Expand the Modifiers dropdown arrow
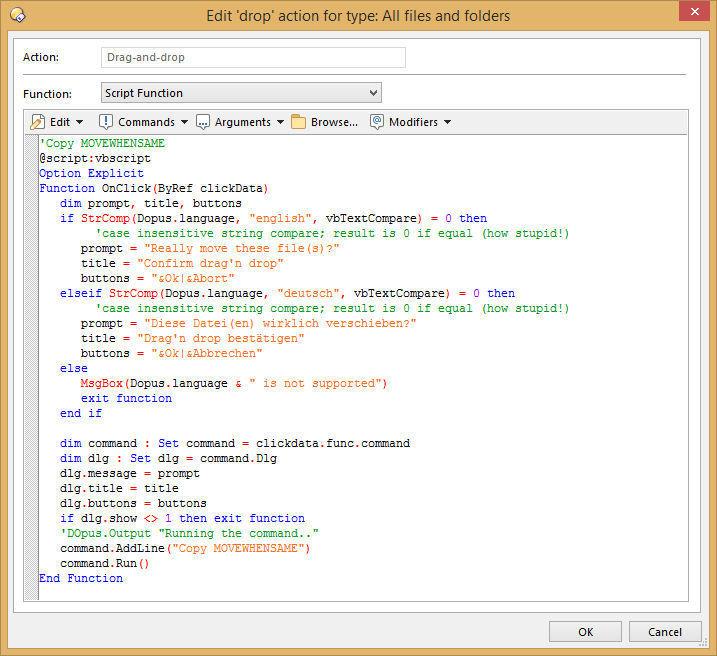This screenshot has height=656, width=717. tap(447, 122)
